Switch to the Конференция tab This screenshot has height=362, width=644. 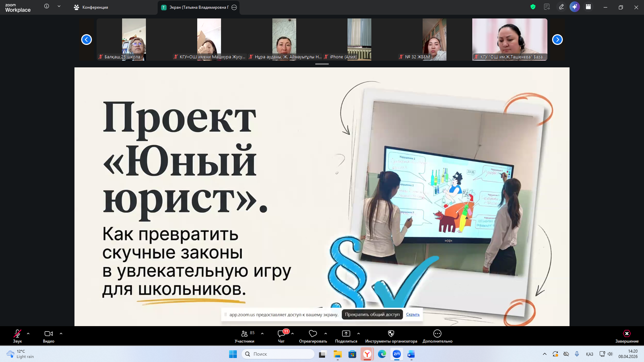95,7
